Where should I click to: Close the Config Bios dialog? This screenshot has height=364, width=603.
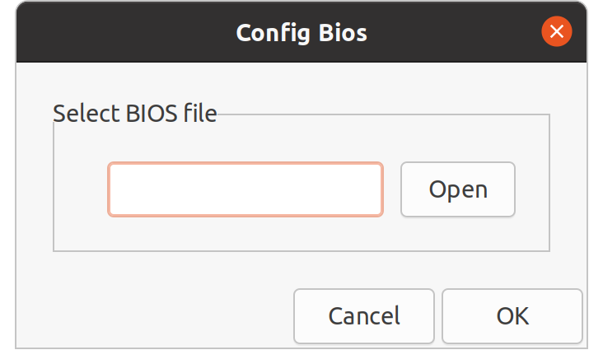coord(557,31)
